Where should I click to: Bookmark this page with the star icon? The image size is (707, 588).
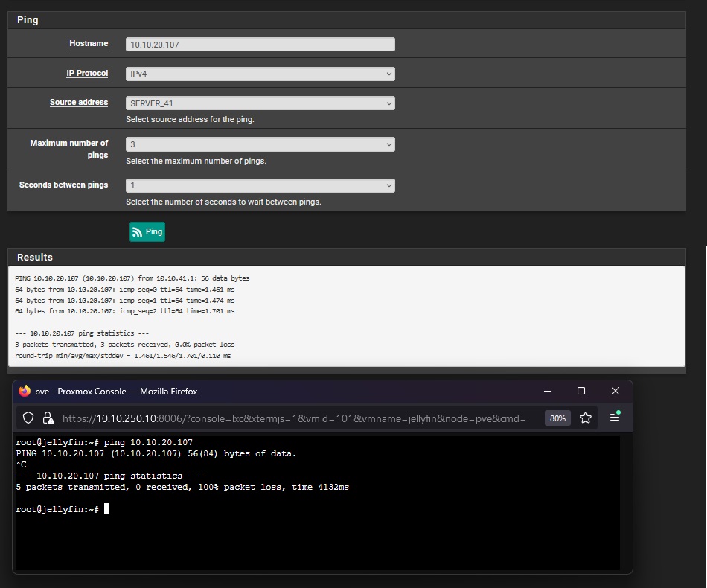pos(586,418)
